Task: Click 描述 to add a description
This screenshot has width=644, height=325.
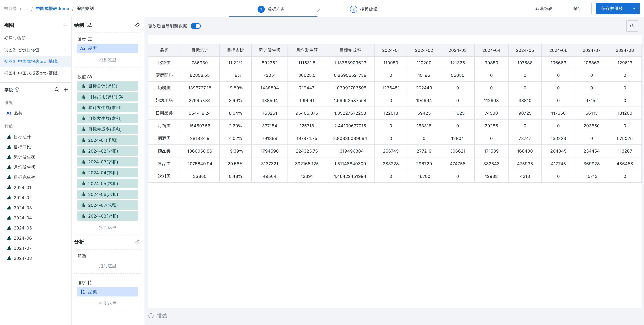Action: click(x=162, y=316)
